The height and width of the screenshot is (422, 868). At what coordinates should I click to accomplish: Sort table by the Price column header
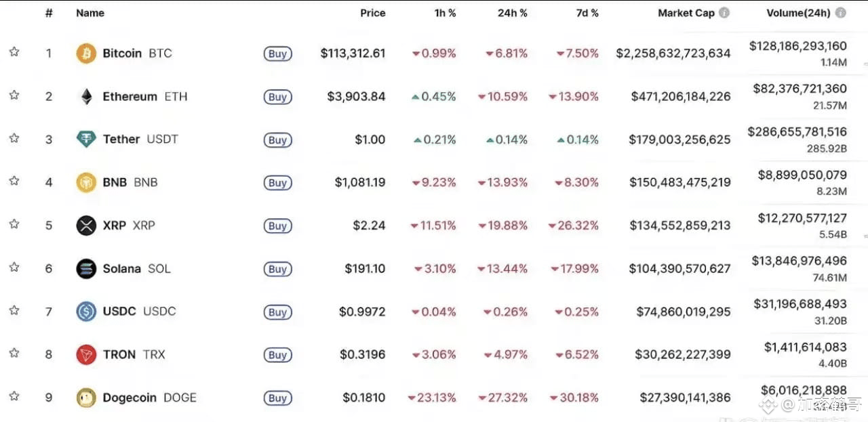pos(372,13)
